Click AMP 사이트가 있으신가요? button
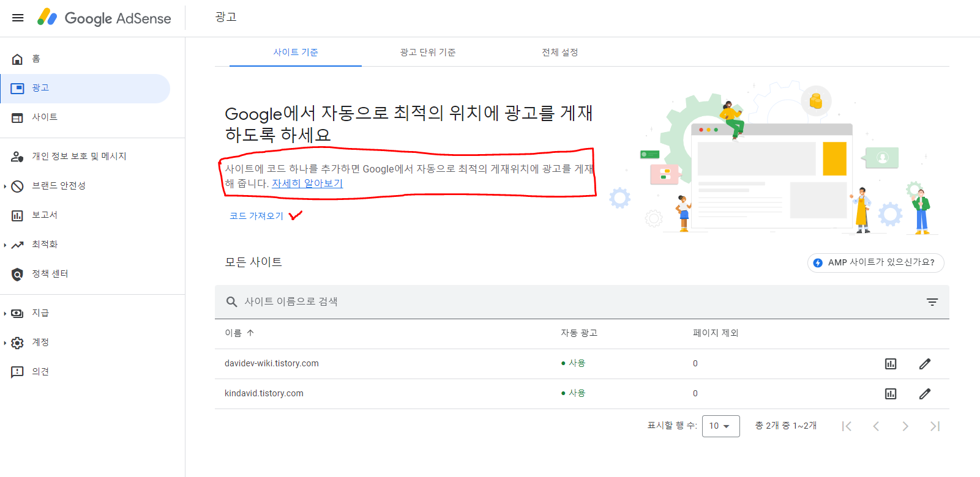980x477 pixels. (875, 263)
